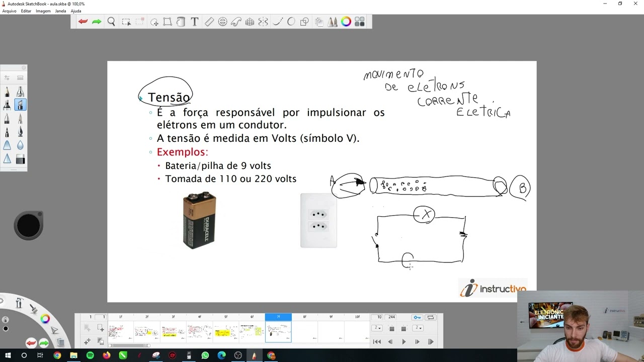Select the pencil brush in the palette
Screen dimensions: 644x362
click(x=7, y=92)
